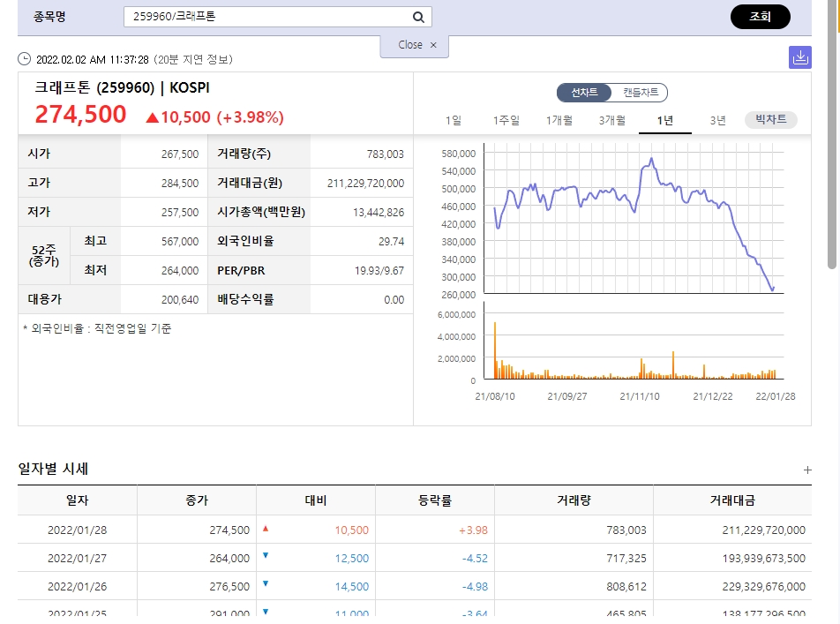The width and height of the screenshot is (840, 624).
Task: Click the X icon on Close tab
Action: click(x=433, y=45)
